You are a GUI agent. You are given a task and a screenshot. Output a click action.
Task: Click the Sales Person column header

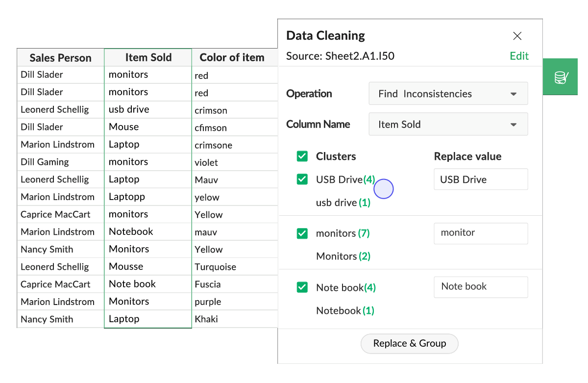point(60,58)
